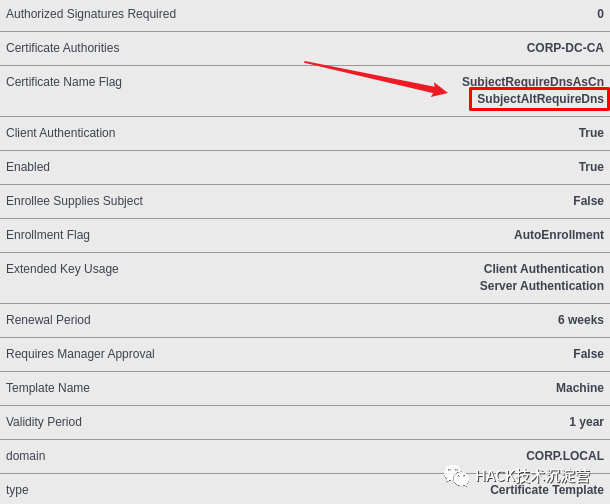Select the Renewal Period label
The height and width of the screenshot is (504, 610).
[48, 320]
